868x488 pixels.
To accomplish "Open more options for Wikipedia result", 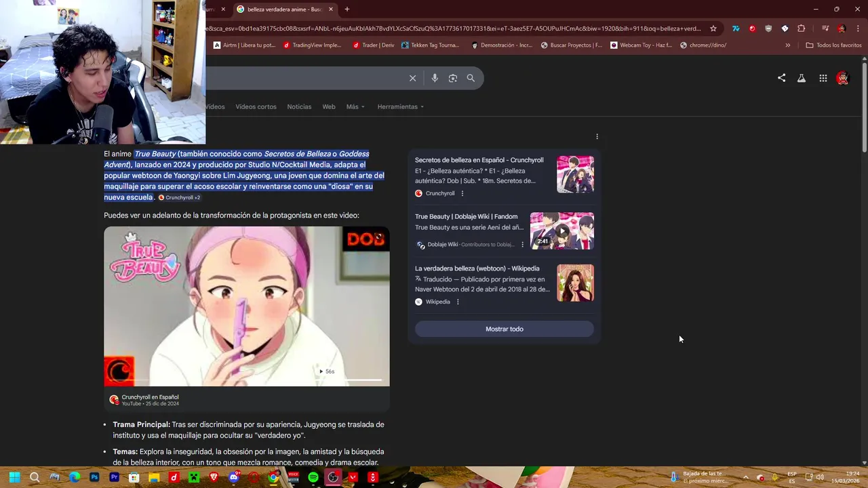I will [458, 302].
